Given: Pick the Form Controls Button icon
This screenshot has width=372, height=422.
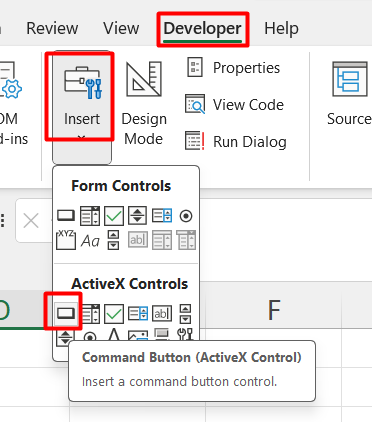Looking at the screenshot, I should coord(66,216).
